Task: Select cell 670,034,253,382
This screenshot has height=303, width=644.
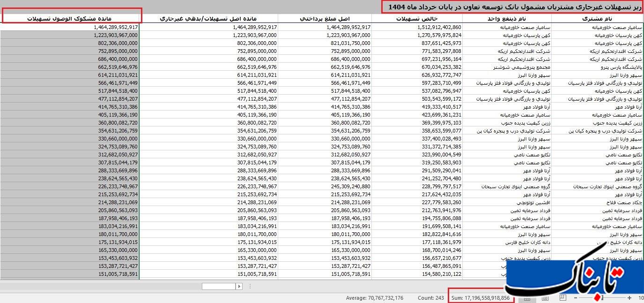Action: point(417,67)
